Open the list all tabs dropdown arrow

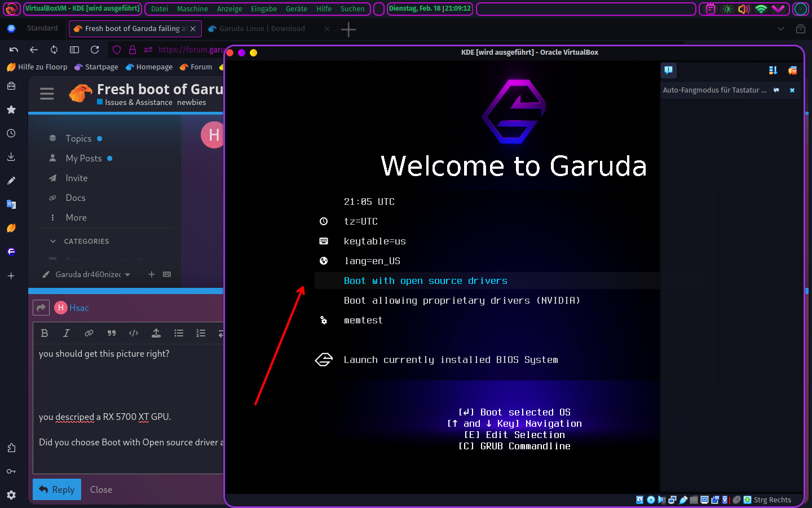point(781,29)
